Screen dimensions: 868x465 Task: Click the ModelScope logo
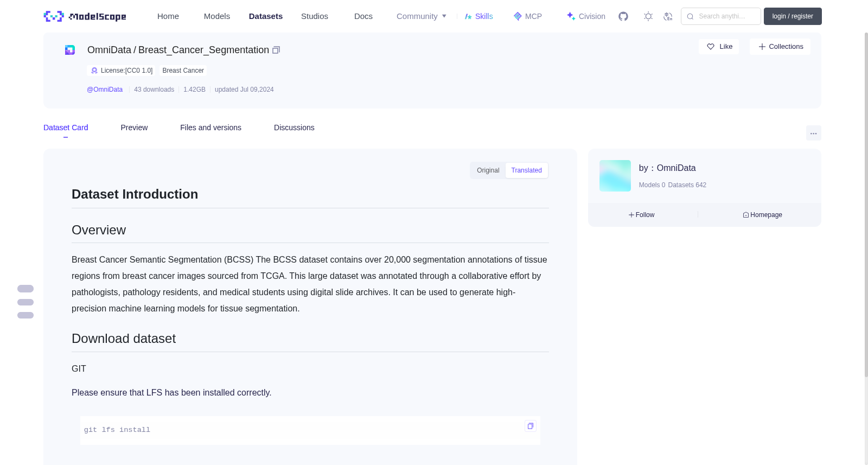pos(85,16)
